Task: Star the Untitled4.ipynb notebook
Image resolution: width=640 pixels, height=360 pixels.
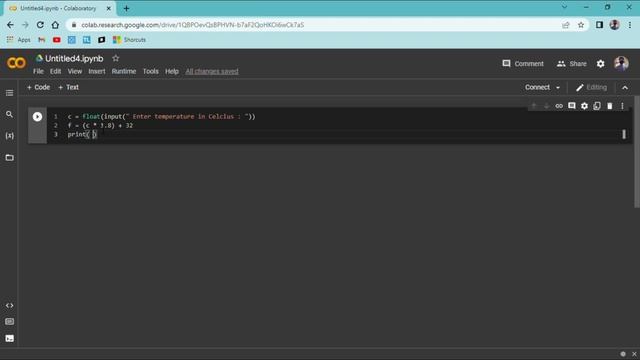Action: (x=116, y=58)
